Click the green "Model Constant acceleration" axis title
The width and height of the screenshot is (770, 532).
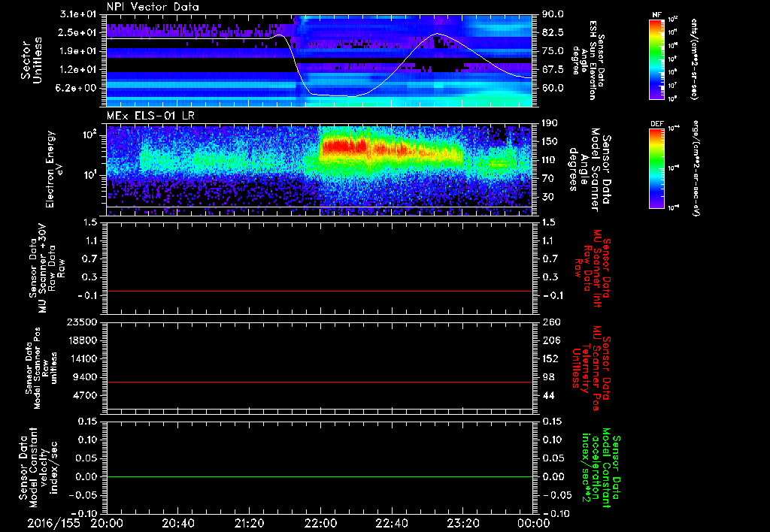(601, 469)
